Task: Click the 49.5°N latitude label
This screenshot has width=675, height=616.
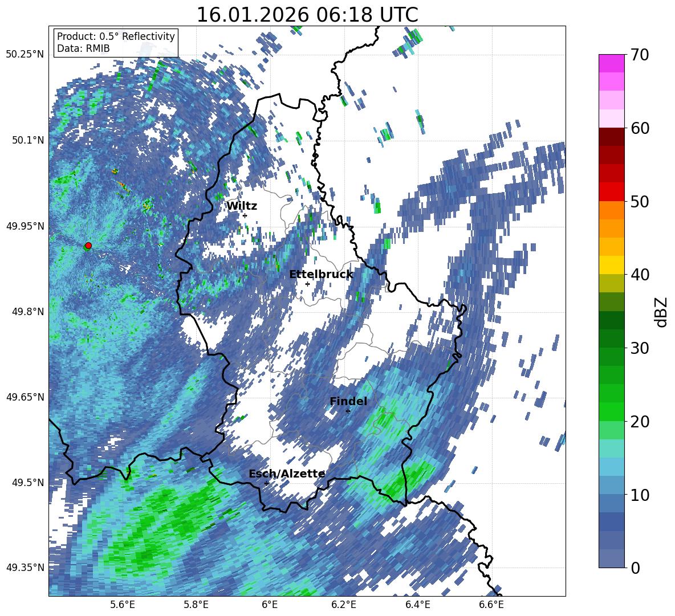Action: pos(27,482)
